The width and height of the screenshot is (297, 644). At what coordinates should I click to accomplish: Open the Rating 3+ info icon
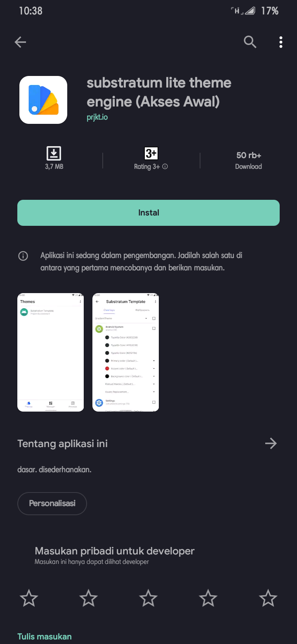tap(165, 167)
